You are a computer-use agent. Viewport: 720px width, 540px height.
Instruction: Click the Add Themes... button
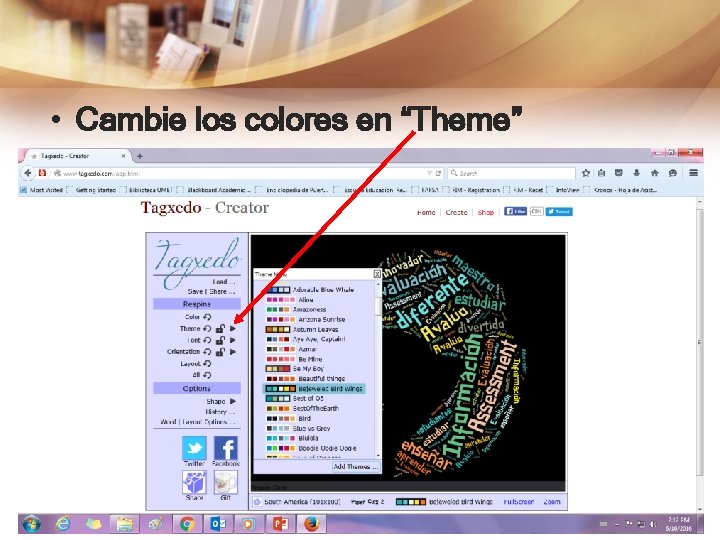click(356, 467)
